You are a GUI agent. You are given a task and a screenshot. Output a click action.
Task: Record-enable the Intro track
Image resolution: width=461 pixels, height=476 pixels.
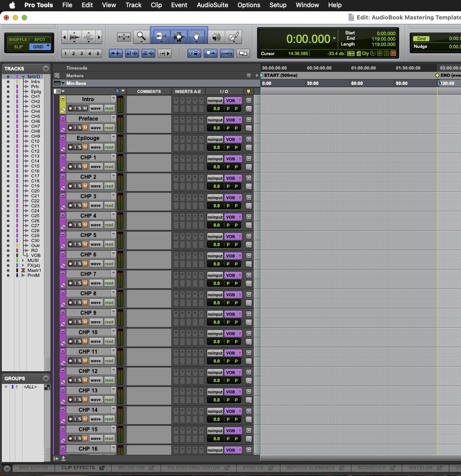(70, 108)
